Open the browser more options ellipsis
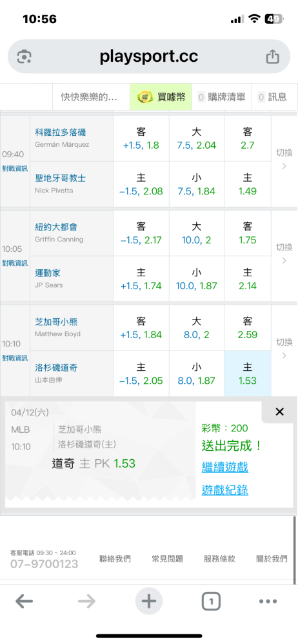This screenshot has height=644, width=298. (268, 601)
